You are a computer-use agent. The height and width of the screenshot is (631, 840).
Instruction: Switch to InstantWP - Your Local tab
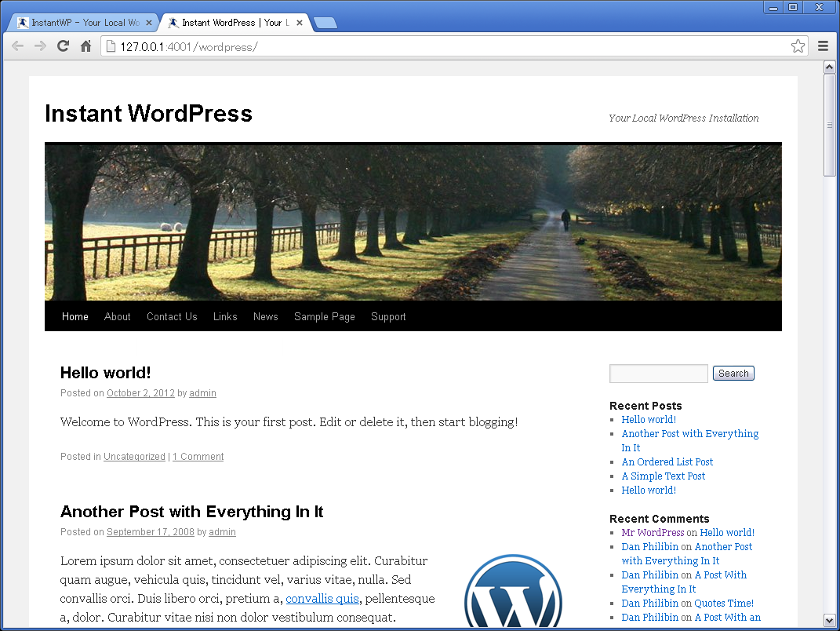(83, 23)
